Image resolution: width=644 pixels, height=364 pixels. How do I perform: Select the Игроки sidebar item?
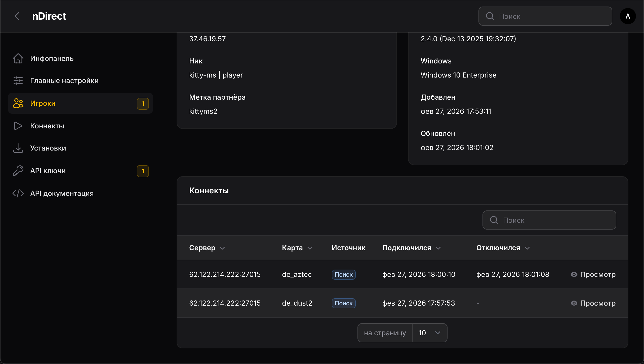(x=43, y=103)
